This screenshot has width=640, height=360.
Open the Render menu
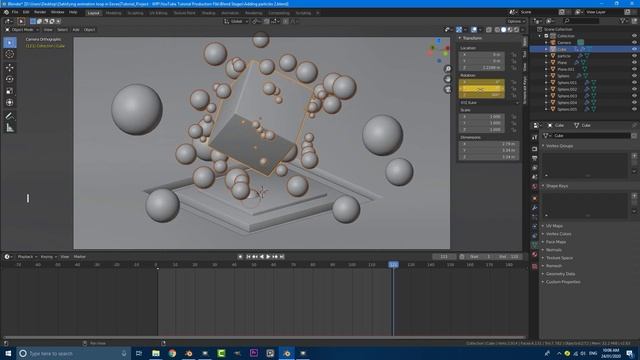40,12
